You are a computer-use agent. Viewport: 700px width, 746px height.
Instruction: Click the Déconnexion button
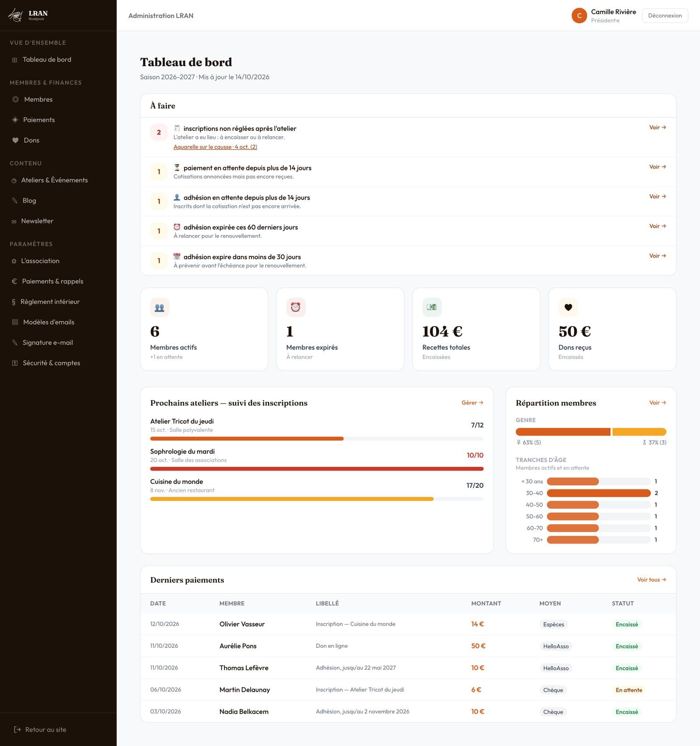tap(665, 16)
